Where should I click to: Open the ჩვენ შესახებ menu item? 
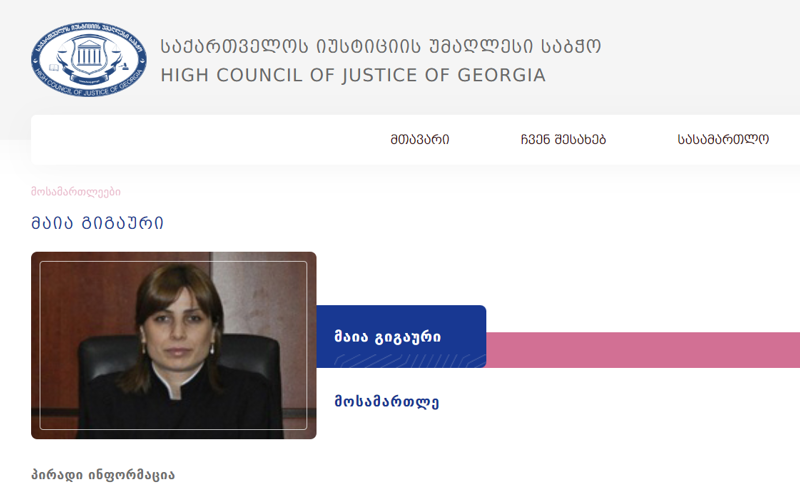point(563,139)
